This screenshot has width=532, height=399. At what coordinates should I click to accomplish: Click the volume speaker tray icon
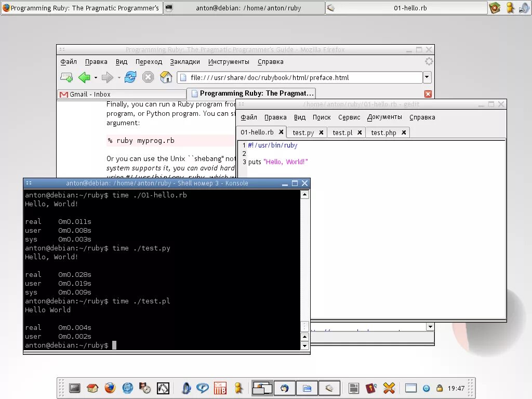click(x=524, y=8)
